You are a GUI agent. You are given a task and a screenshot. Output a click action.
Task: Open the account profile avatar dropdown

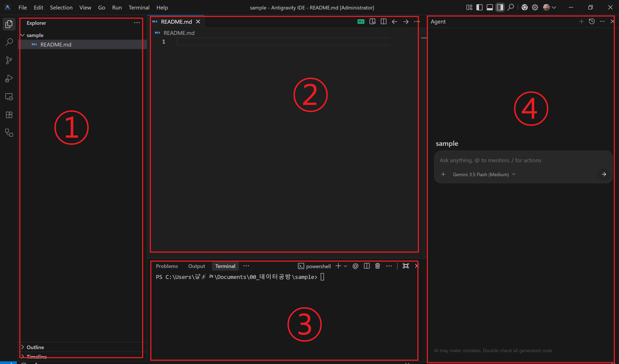coord(550,7)
